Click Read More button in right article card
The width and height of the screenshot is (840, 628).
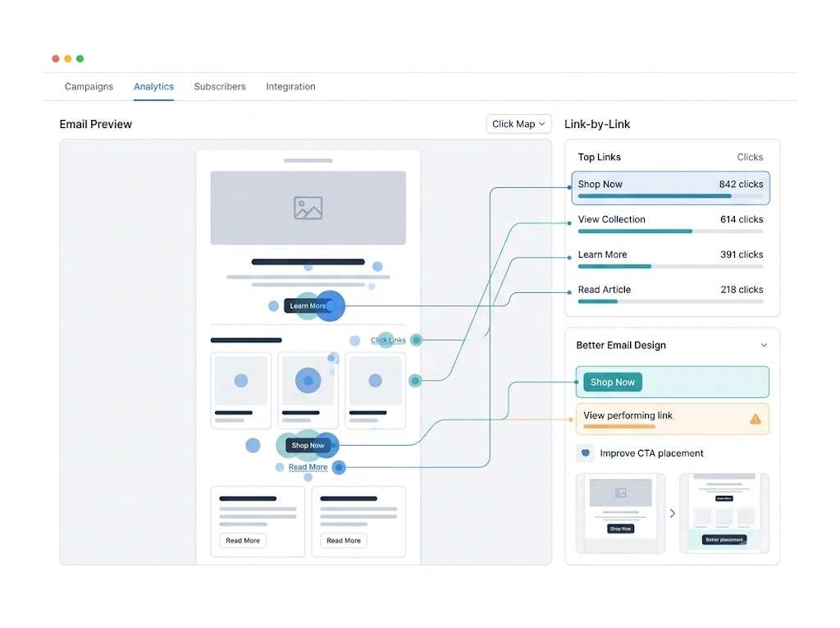click(x=344, y=541)
